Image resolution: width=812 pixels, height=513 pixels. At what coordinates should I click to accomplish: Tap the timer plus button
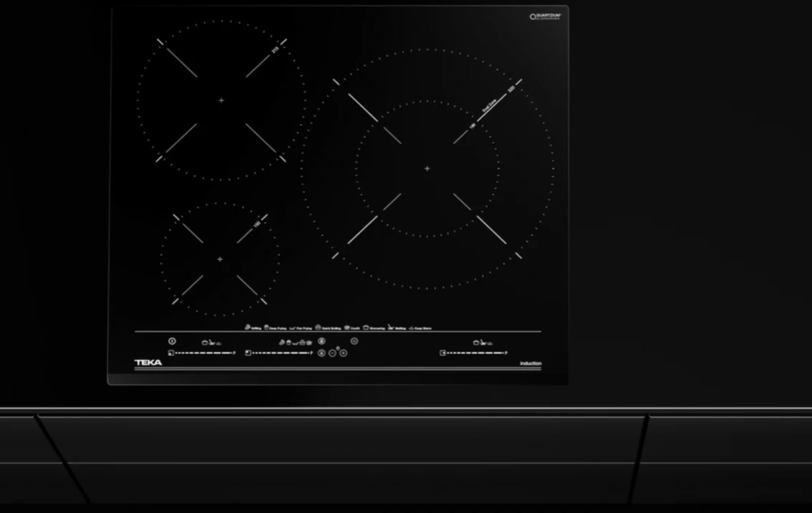[343, 352]
